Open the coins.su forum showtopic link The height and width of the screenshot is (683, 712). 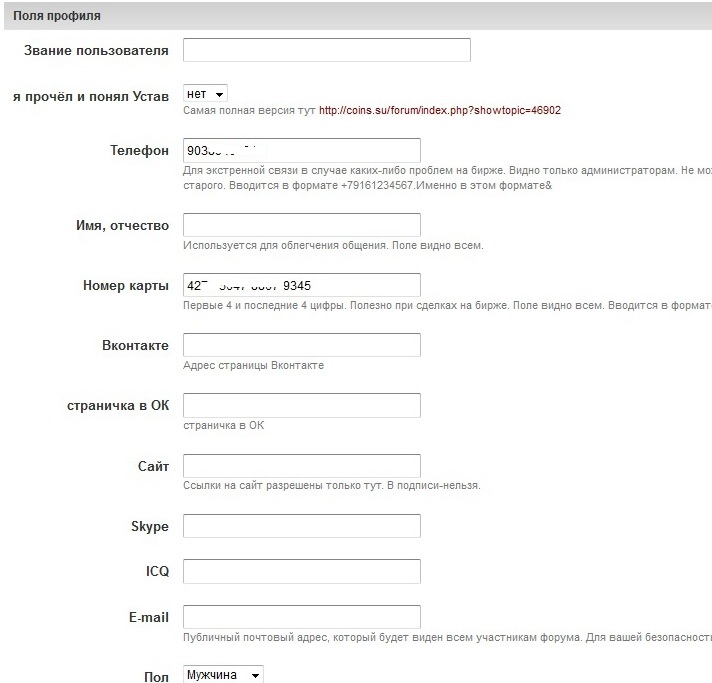(x=440, y=111)
